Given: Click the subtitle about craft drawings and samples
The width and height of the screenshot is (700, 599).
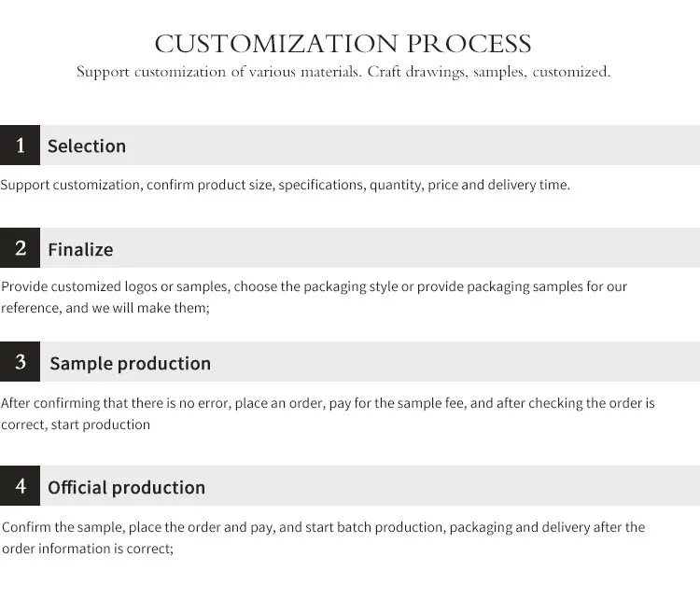Looking at the screenshot, I should coord(343,72).
